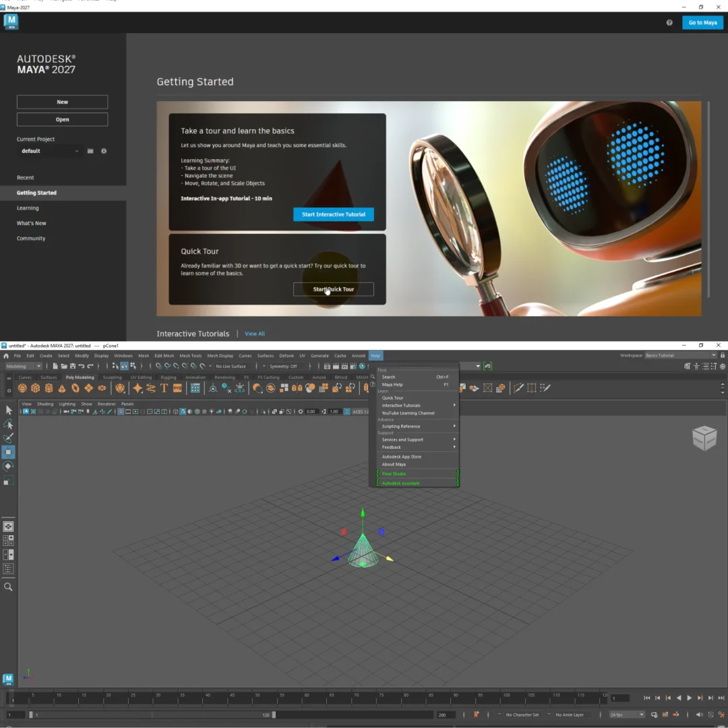Click the home icon in Maya menu bar
728x728 pixels.
point(6,356)
